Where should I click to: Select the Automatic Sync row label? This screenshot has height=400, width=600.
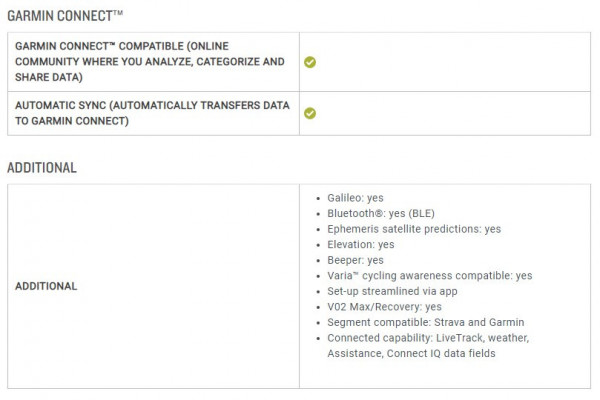pyautogui.click(x=152, y=113)
